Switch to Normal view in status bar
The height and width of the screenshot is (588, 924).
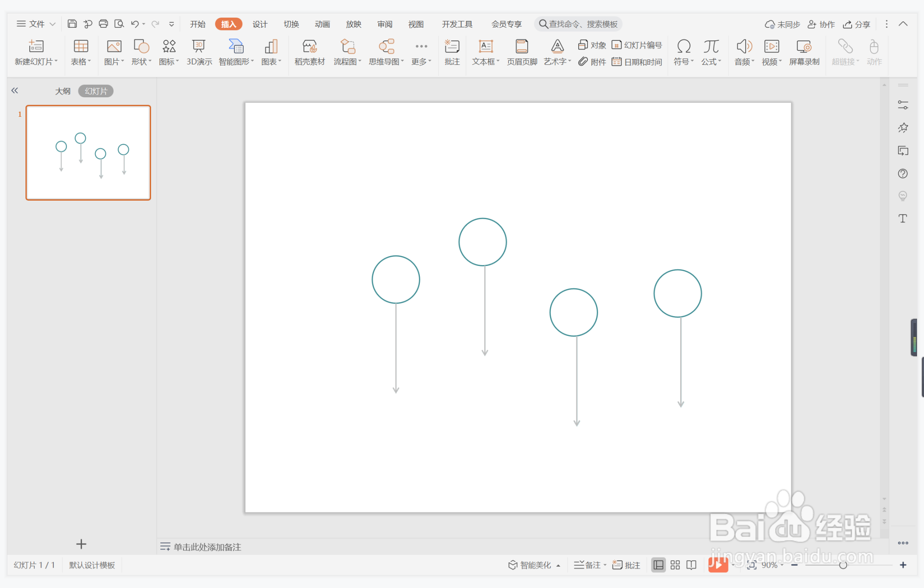coord(658,565)
